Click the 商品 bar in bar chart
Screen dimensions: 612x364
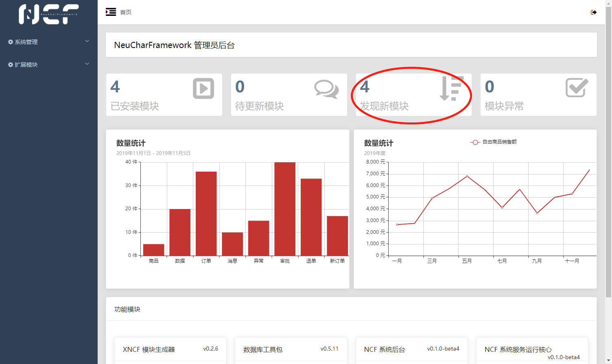tap(154, 250)
